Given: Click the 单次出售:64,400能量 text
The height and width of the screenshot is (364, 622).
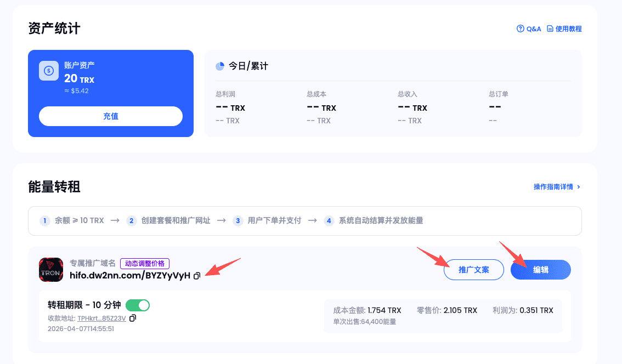Looking at the screenshot, I should pyautogui.click(x=365, y=322).
